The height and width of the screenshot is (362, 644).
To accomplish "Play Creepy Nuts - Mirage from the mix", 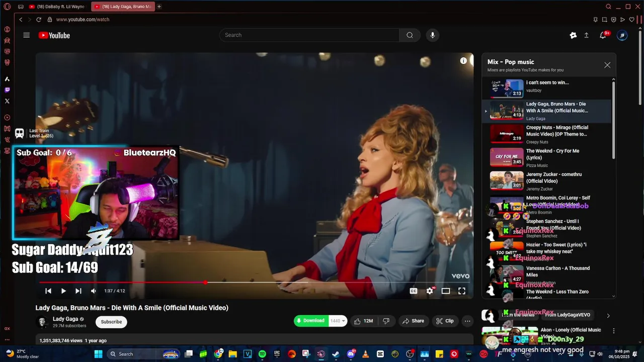I will click(x=547, y=134).
